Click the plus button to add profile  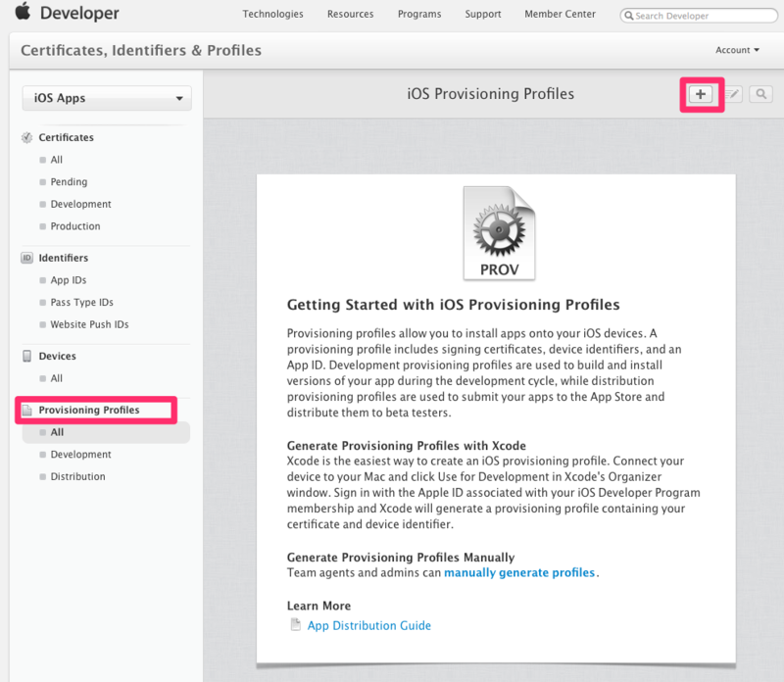pyautogui.click(x=701, y=94)
